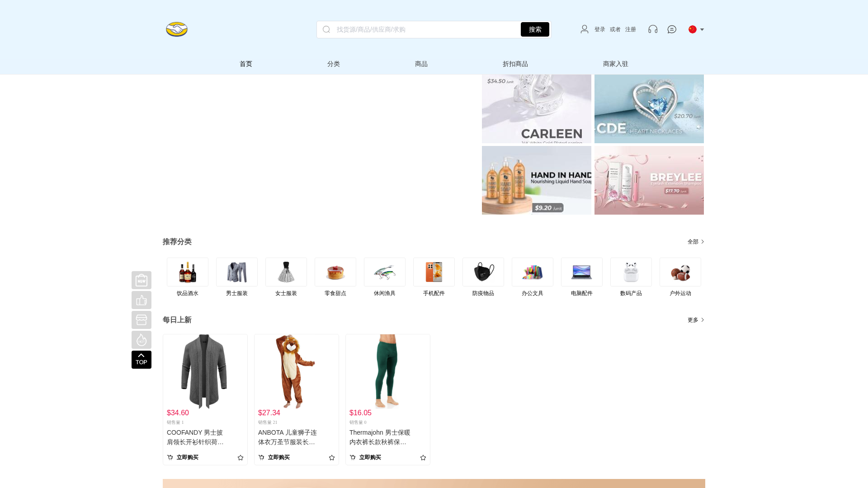
Task: Open the CDE heart necklaces banner
Action: (649, 109)
